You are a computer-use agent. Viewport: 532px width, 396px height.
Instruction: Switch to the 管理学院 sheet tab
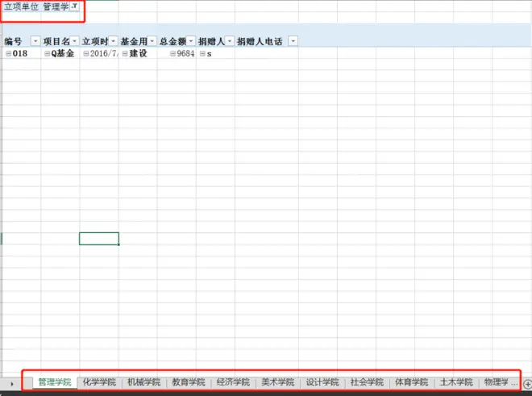click(55, 382)
